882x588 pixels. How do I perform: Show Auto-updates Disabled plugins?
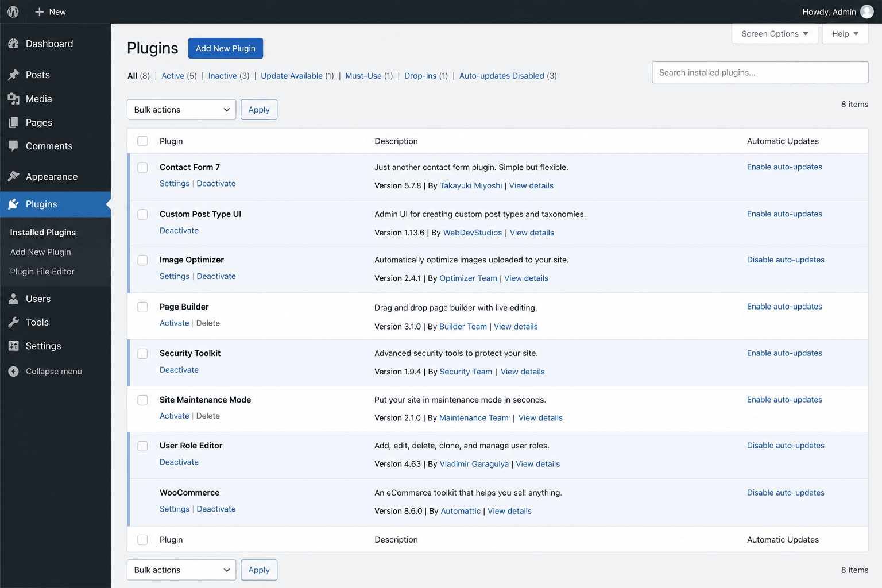coord(502,76)
